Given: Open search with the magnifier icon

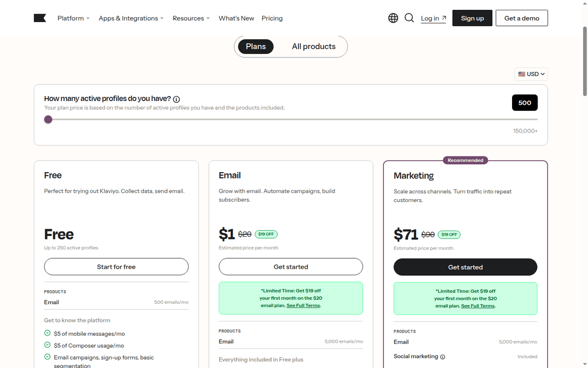Looking at the screenshot, I should click(x=409, y=18).
